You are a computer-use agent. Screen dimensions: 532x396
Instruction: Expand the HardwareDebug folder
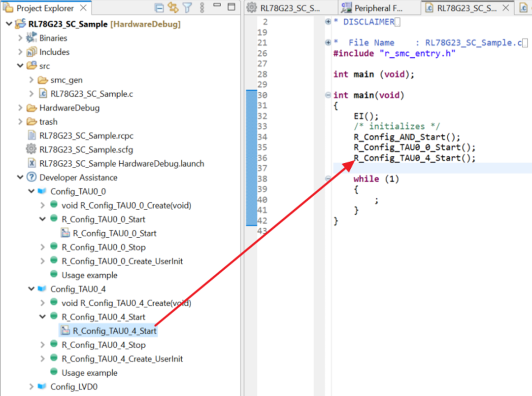pyautogui.click(x=20, y=108)
